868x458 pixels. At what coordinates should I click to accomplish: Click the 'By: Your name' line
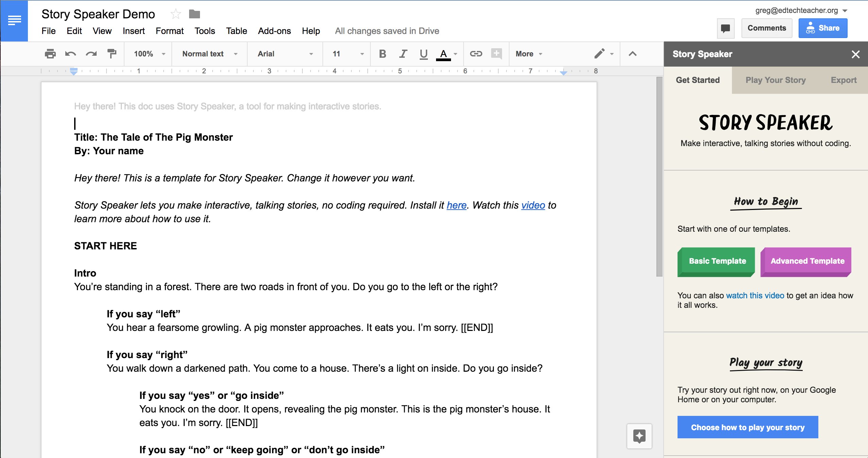[x=109, y=151]
